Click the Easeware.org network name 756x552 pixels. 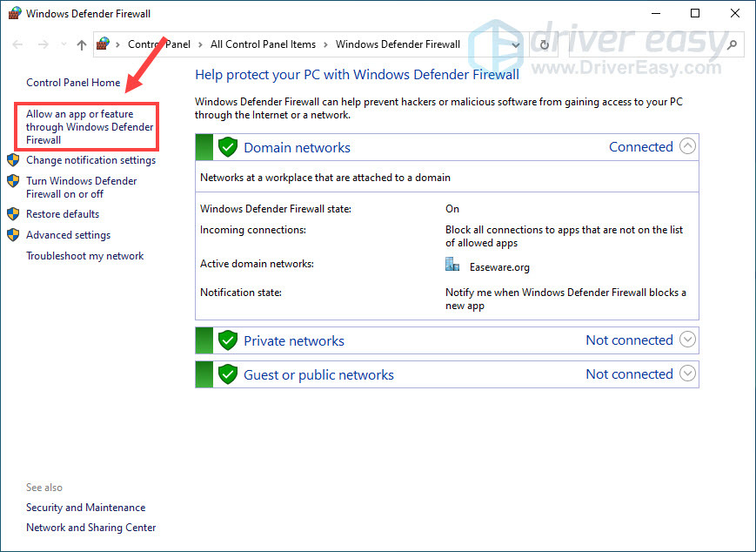[499, 267]
